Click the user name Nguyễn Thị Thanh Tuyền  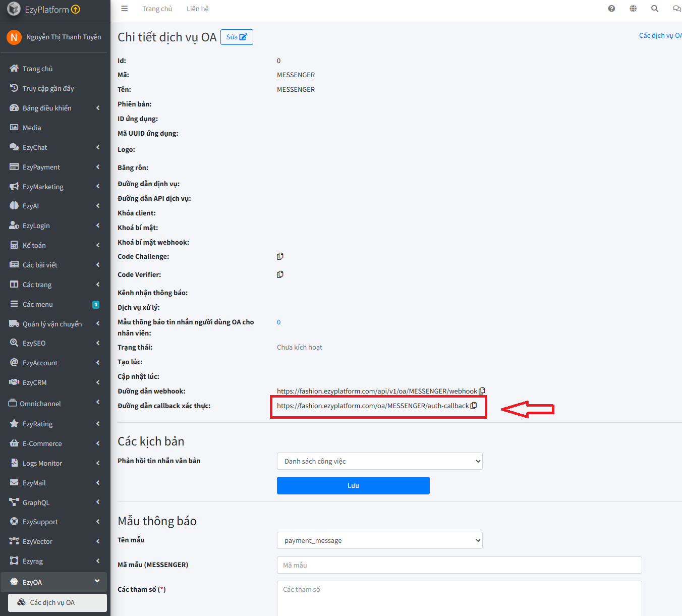click(64, 37)
